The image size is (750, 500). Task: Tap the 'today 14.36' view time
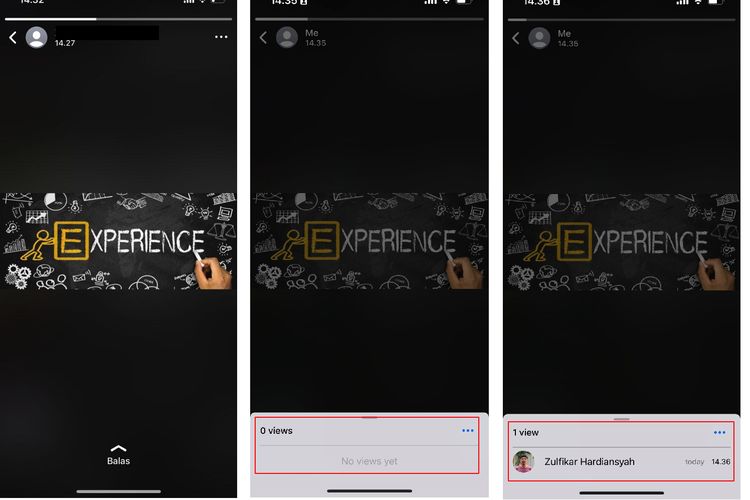click(707, 462)
